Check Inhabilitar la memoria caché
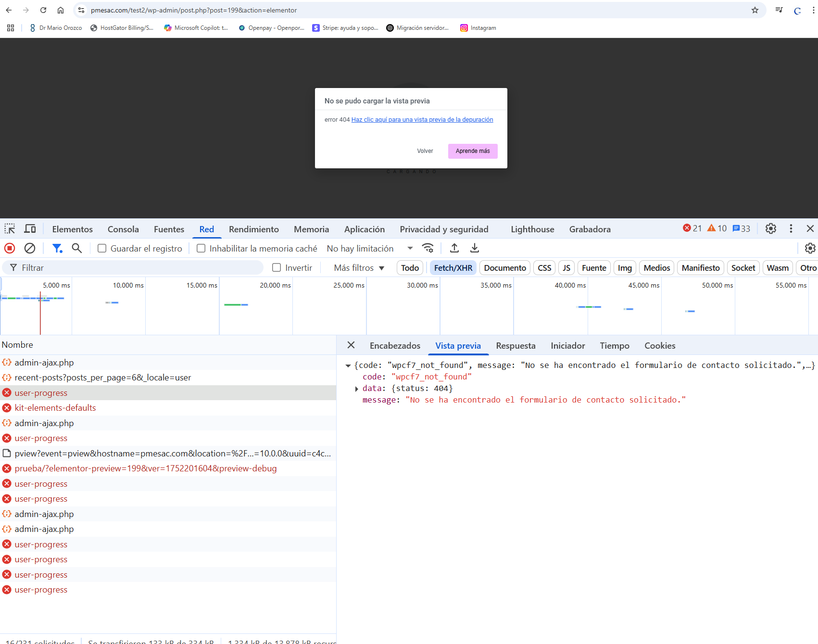Viewport: 818px width, 644px height. coord(201,249)
